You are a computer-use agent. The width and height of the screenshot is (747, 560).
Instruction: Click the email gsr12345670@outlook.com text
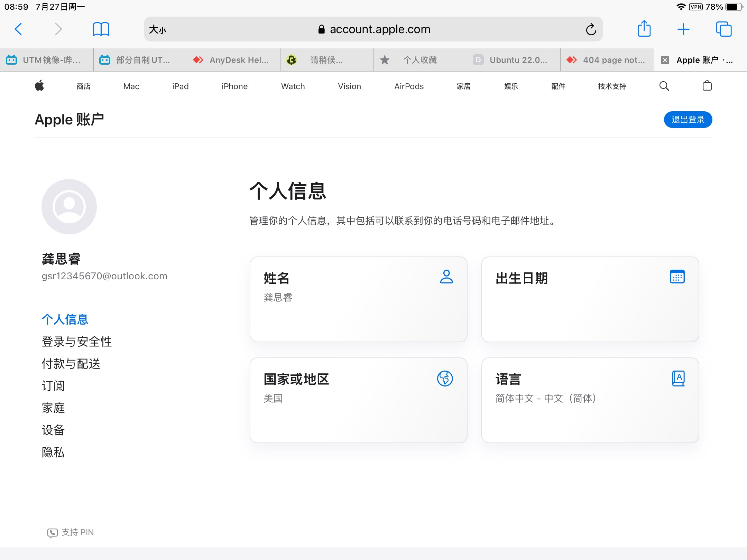[104, 276]
